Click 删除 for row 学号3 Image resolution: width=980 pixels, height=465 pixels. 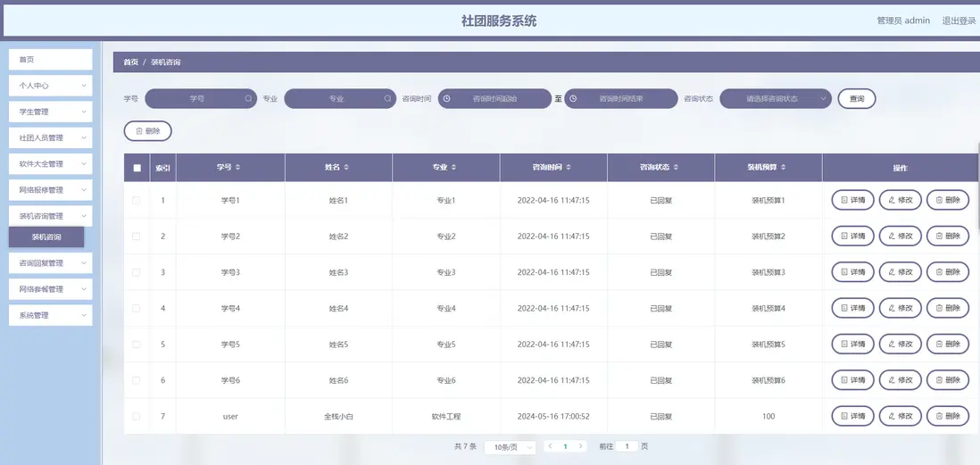[x=948, y=272]
